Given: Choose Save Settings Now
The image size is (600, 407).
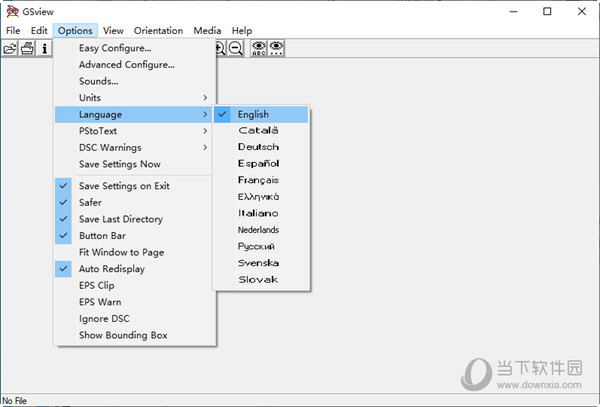Looking at the screenshot, I should tap(133, 164).
